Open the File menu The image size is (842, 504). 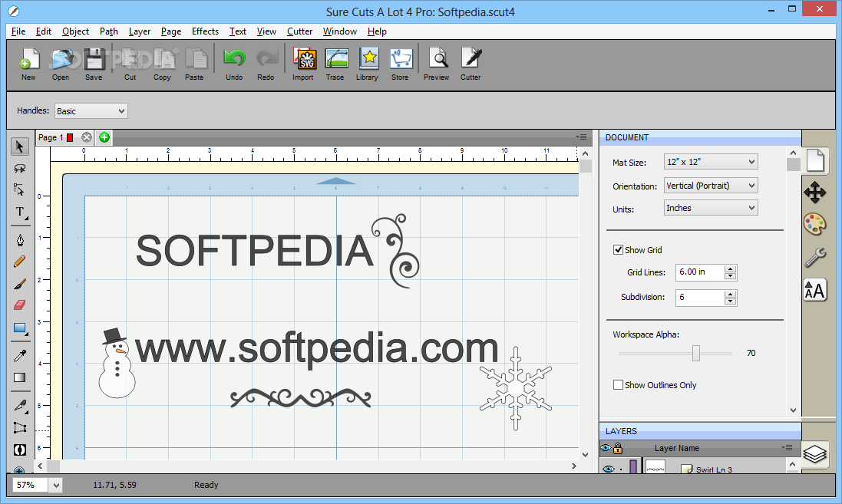18,31
